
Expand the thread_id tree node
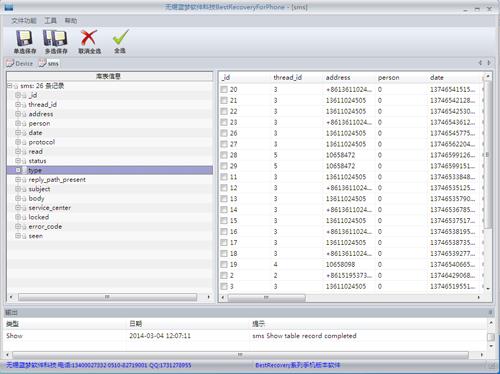(x=18, y=105)
